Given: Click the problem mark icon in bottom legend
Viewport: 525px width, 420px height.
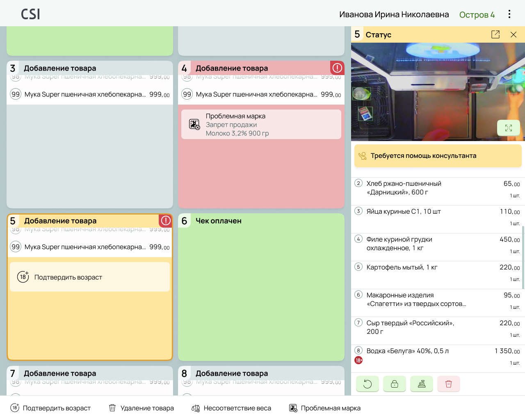Looking at the screenshot, I should point(293,408).
